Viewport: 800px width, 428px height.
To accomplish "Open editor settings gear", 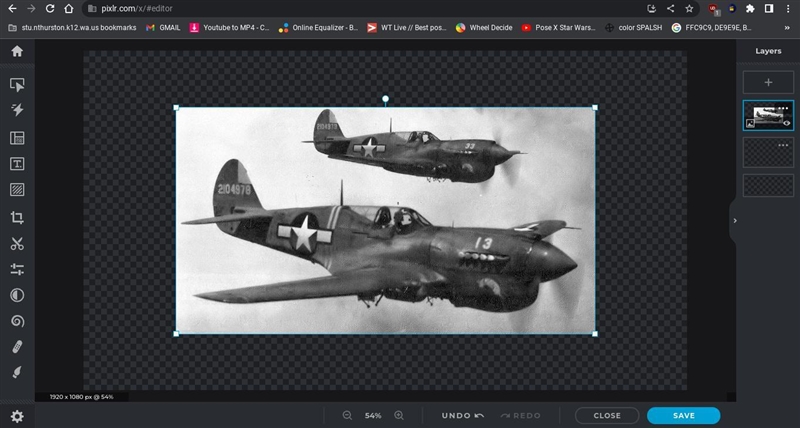I will (17, 416).
